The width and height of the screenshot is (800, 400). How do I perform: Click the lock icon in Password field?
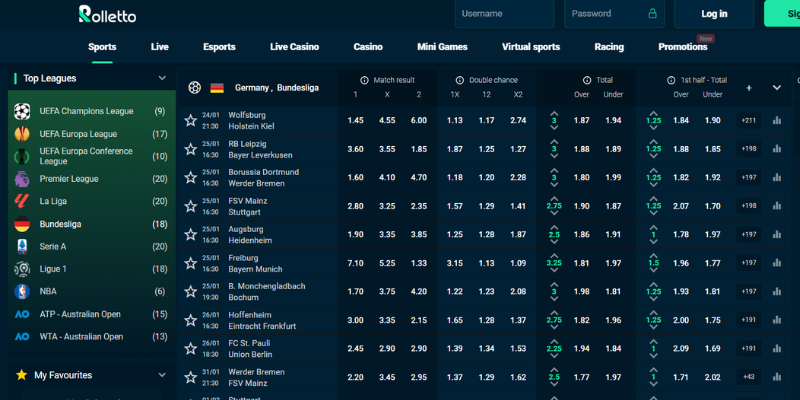click(652, 14)
